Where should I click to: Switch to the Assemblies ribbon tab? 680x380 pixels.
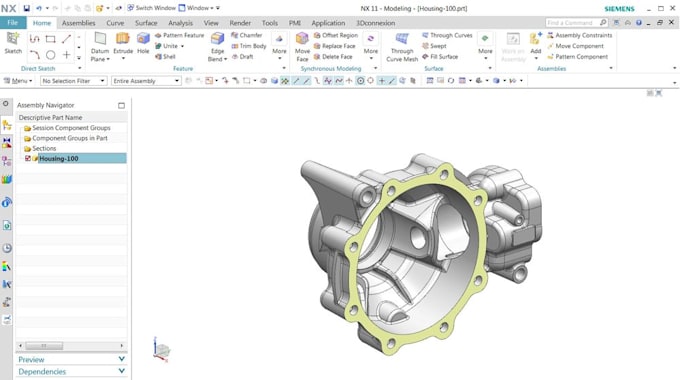(78, 23)
